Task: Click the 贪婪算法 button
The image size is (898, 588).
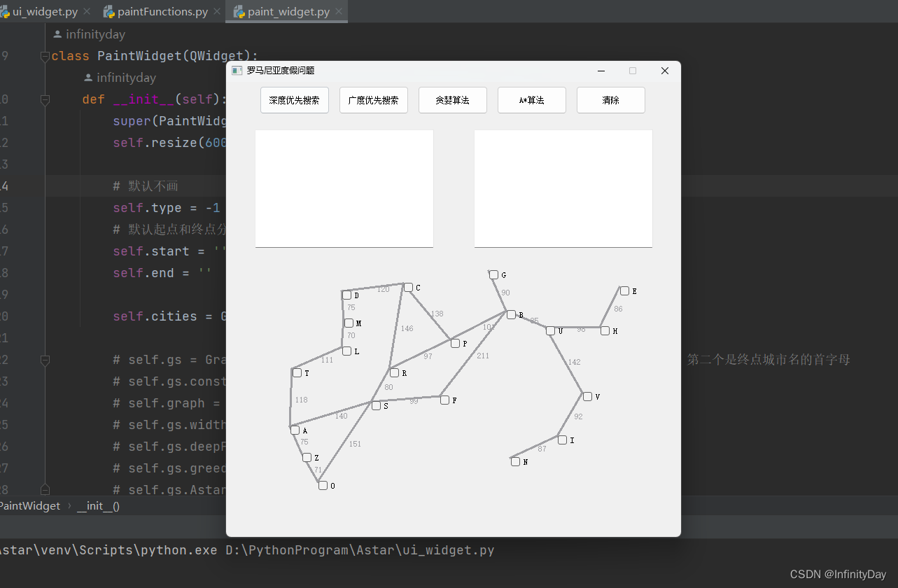Action: coord(453,100)
